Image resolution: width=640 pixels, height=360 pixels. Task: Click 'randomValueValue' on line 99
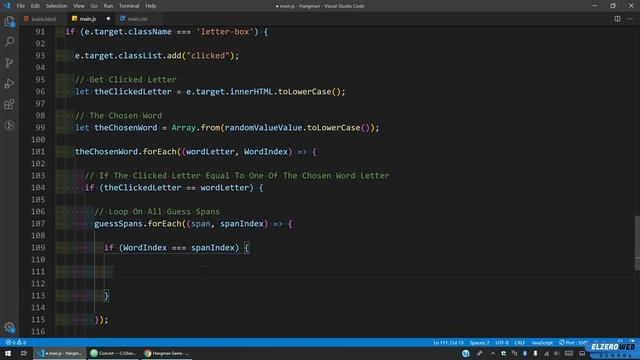(x=263, y=127)
